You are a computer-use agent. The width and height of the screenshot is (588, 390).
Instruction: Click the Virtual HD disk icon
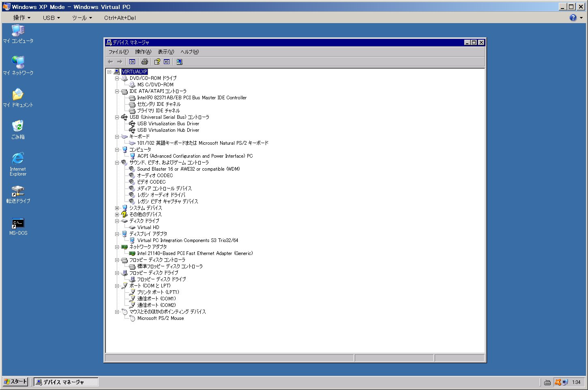[132, 227]
